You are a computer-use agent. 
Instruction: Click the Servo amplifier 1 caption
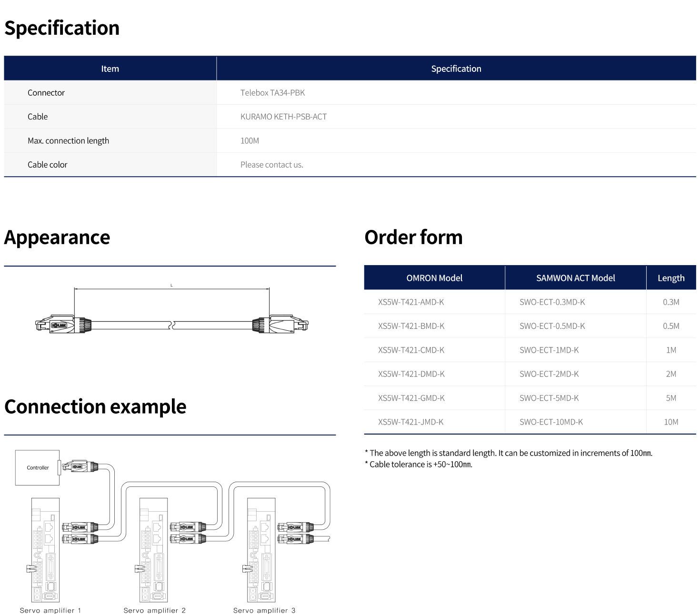coord(50,610)
